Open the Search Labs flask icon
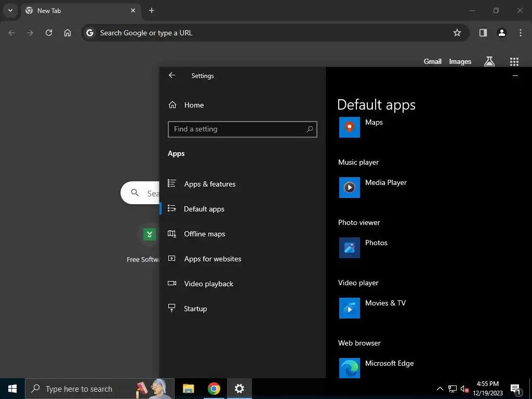This screenshot has height=399, width=532. [x=489, y=61]
